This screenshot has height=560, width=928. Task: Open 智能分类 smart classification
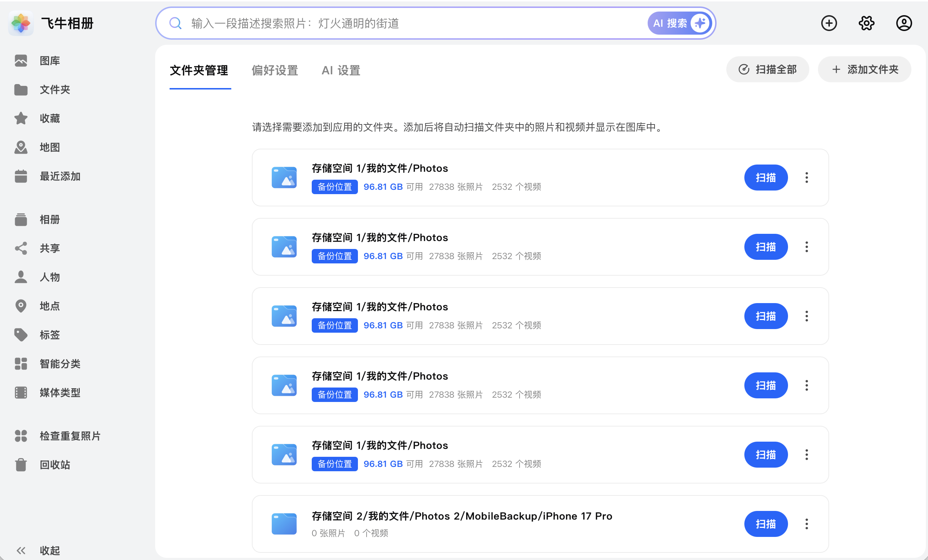60,363
